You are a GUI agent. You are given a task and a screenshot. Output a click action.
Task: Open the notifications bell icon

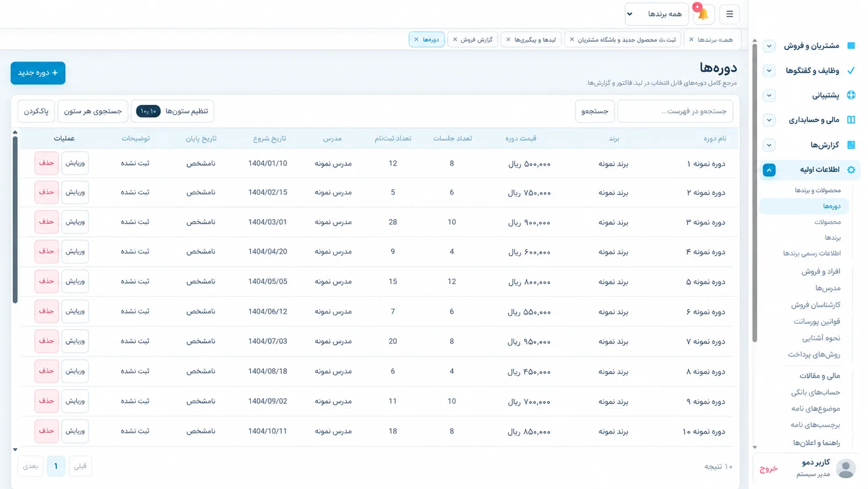coord(703,14)
